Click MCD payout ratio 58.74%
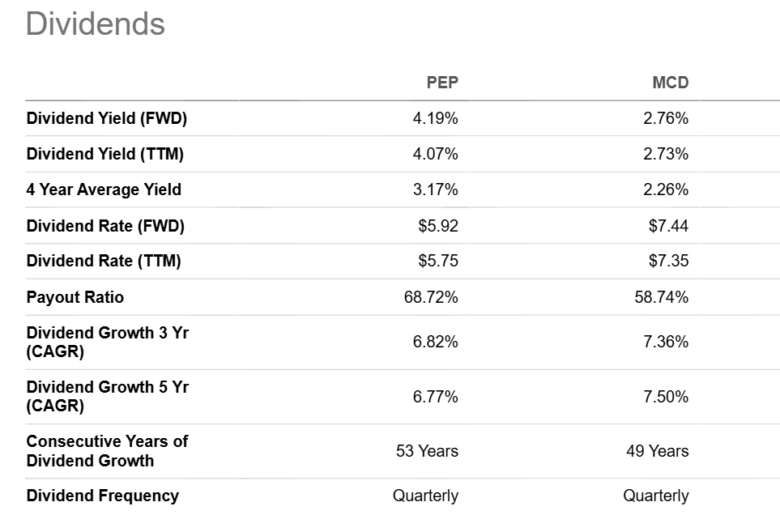The width and height of the screenshot is (780, 532). click(662, 297)
